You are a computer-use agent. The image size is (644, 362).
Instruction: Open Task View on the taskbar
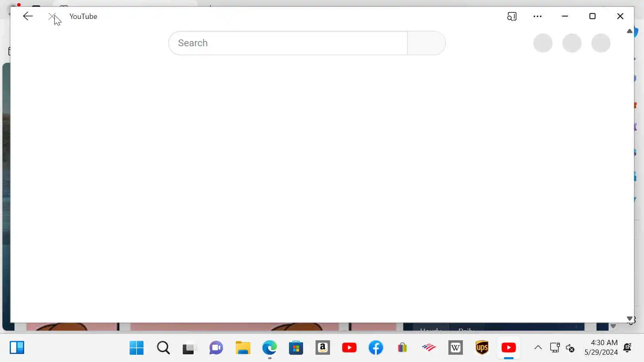click(188, 348)
